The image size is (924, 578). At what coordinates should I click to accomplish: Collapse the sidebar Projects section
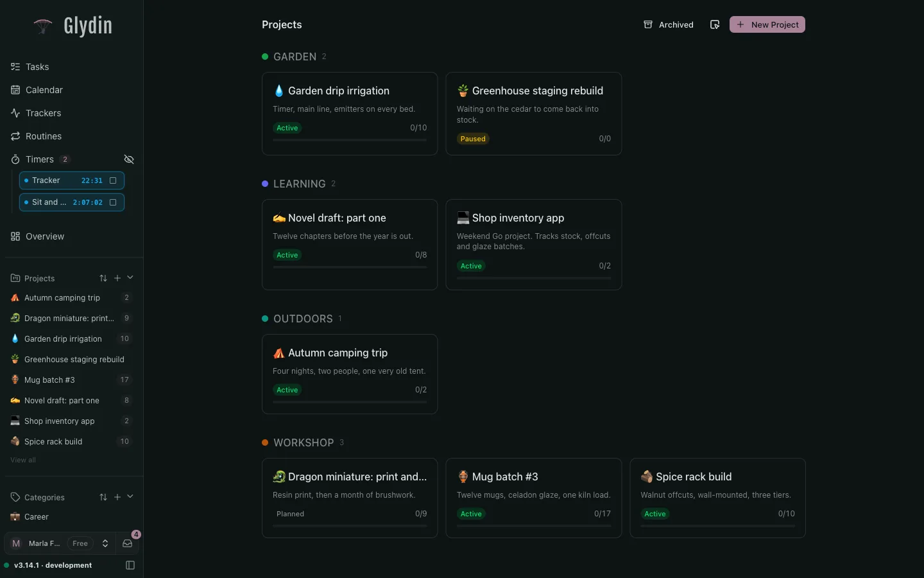click(x=130, y=277)
